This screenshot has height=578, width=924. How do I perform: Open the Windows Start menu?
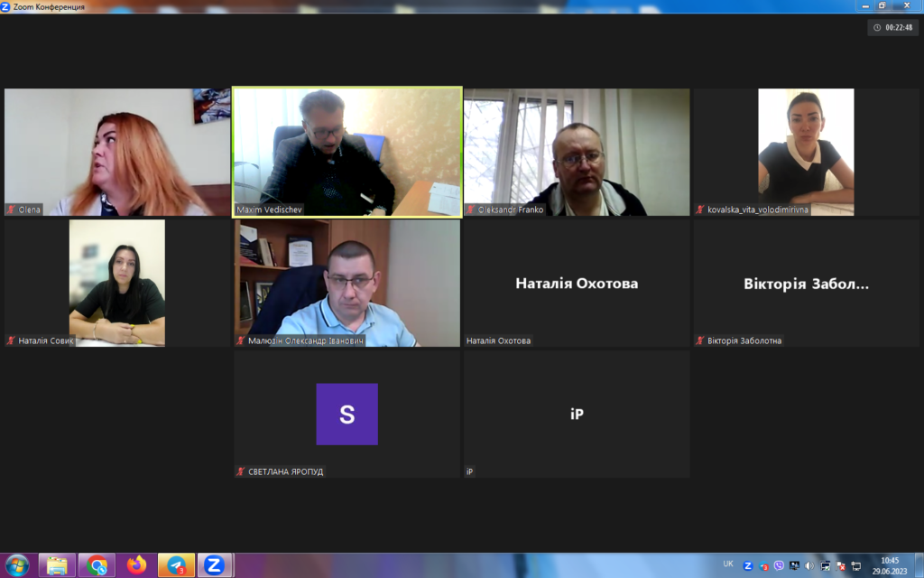17,565
